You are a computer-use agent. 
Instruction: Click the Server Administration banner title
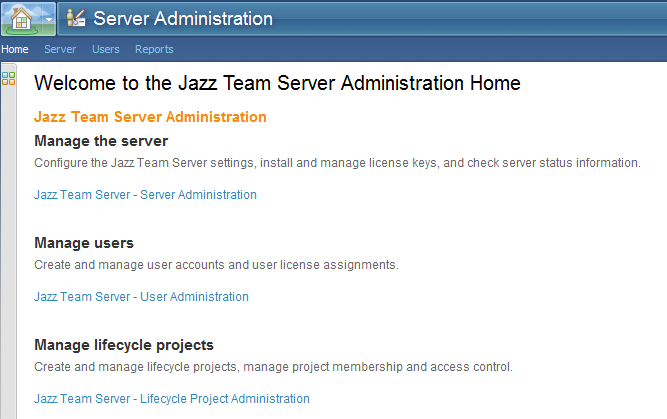click(x=183, y=19)
